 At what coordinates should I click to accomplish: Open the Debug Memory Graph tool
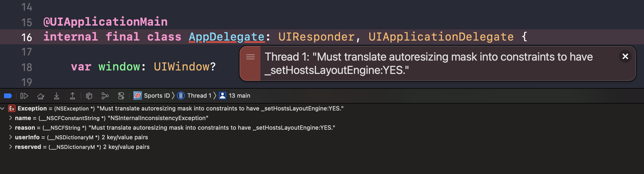(105, 96)
